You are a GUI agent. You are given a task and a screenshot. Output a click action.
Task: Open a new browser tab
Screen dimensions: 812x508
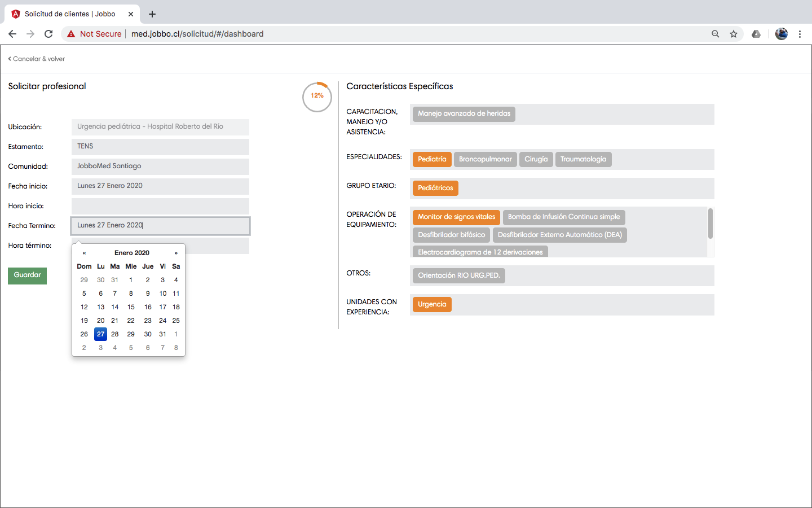click(x=152, y=14)
